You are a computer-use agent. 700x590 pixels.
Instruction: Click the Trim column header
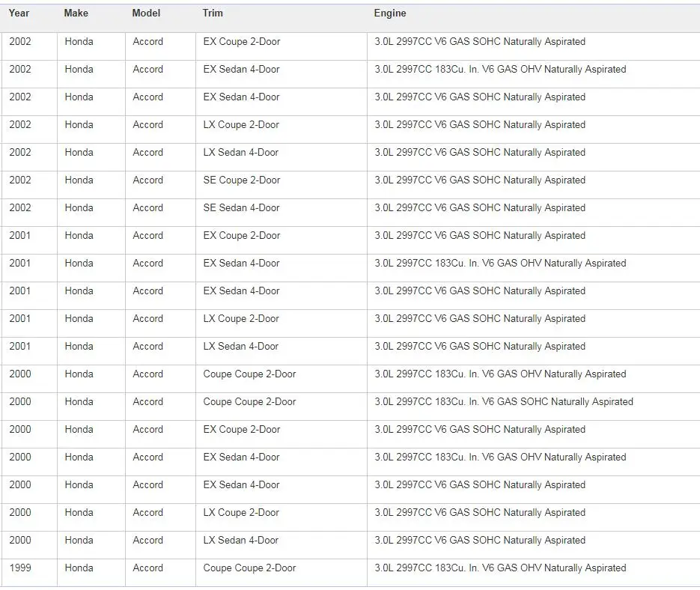point(213,13)
